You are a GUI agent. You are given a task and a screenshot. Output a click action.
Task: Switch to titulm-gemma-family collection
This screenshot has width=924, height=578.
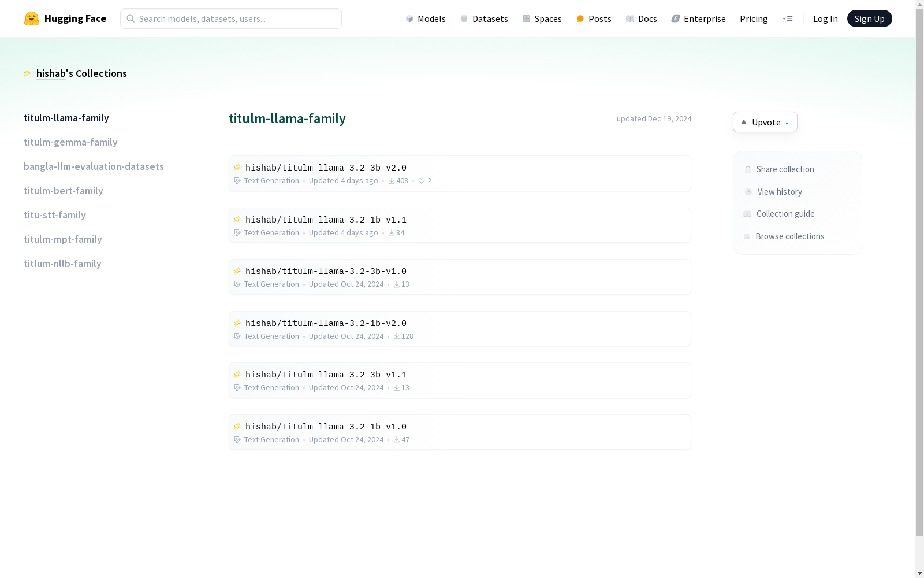pyautogui.click(x=70, y=142)
